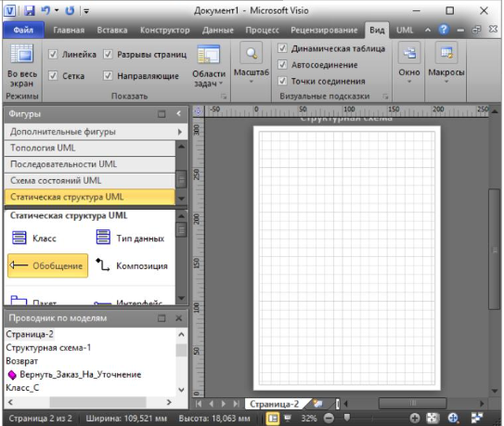Switch to full screen via Во весь экран

point(21,66)
